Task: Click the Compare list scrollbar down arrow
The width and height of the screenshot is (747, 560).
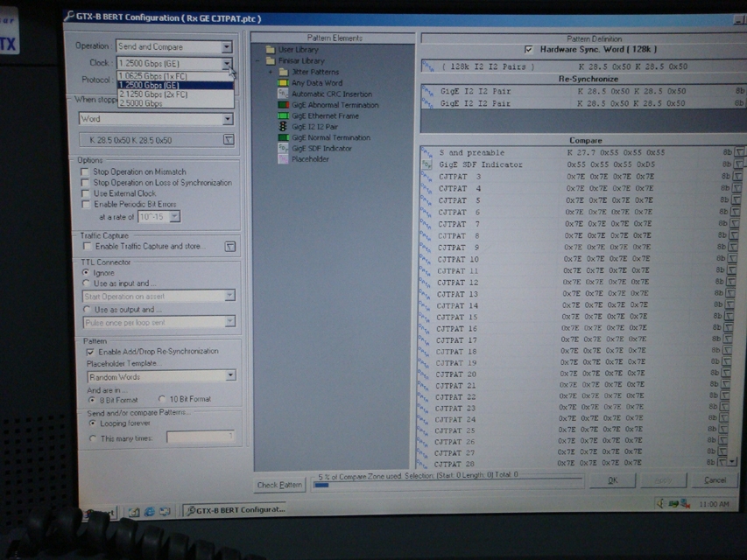Action: coord(733,461)
